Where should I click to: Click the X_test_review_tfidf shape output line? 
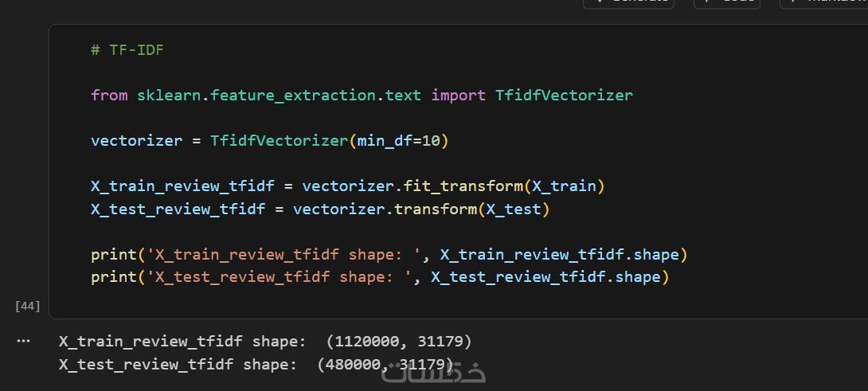pyautogui.click(x=256, y=365)
